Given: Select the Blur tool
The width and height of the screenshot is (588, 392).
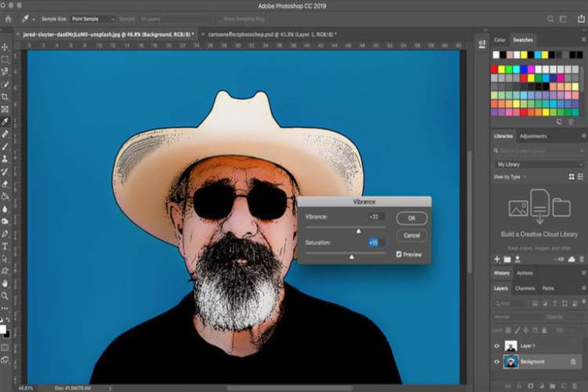Looking at the screenshot, I should [5, 209].
